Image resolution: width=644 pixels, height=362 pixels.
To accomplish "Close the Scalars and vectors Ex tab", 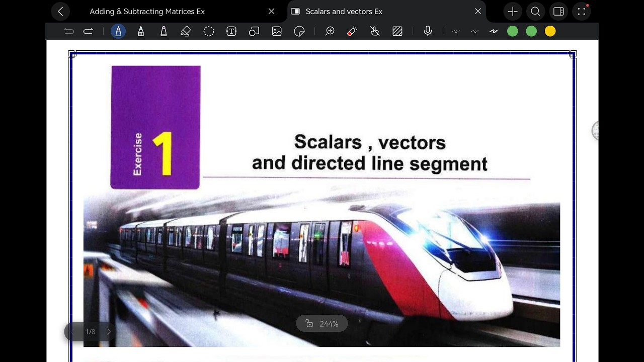I will tap(478, 11).
